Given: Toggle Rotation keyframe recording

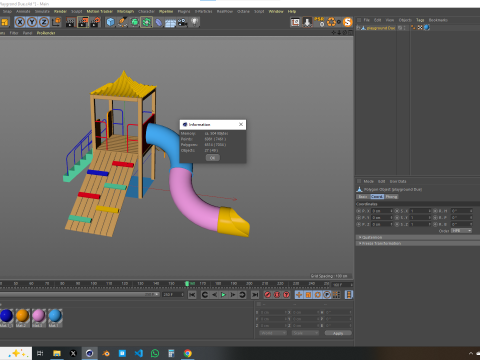Looking at the screenshot, I should [318, 295].
